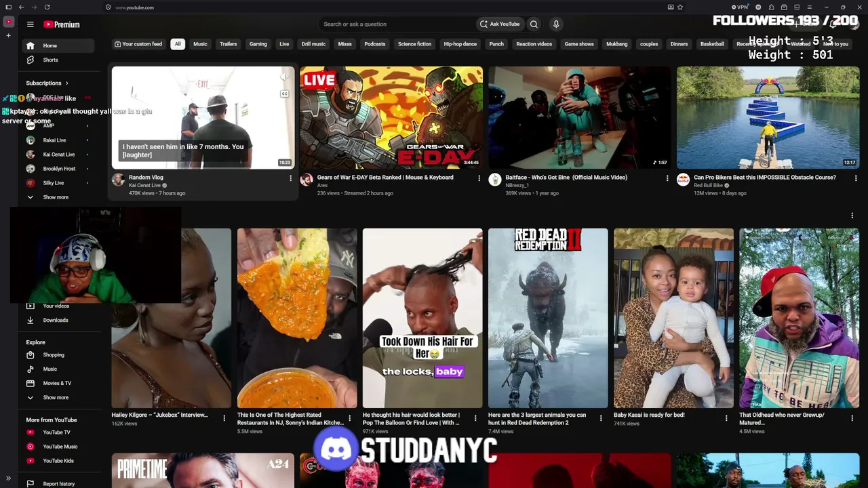Reload the page with the browser refresh icon
The height and width of the screenshot is (488, 868).
(x=47, y=7)
